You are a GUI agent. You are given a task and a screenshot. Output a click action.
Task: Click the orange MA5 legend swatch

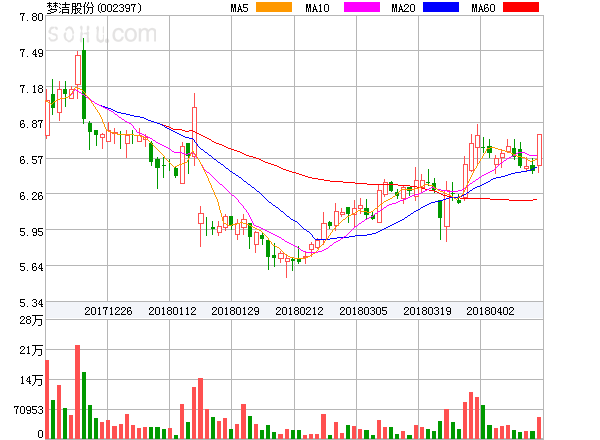(x=274, y=7)
